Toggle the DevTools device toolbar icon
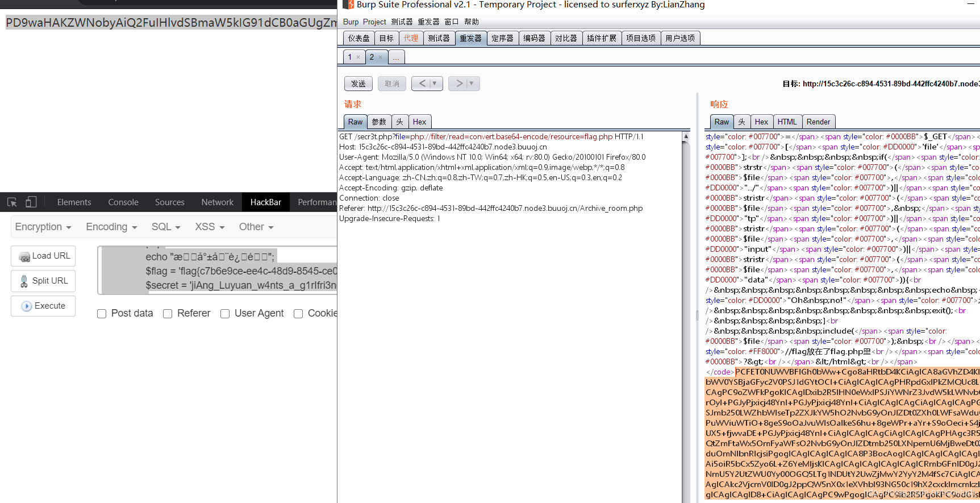 (x=31, y=202)
